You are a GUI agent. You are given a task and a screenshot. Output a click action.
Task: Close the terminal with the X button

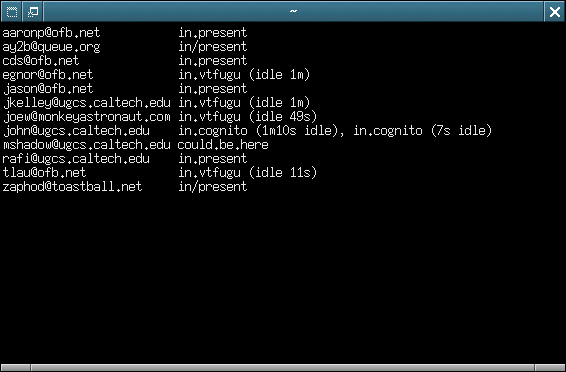554,12
